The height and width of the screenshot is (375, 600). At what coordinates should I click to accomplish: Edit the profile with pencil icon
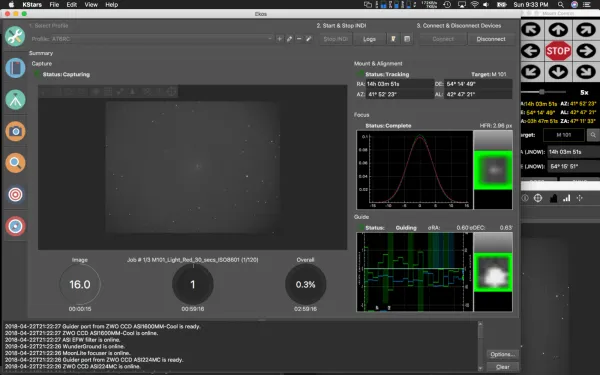pyautogui.click(x=289, y=39)
